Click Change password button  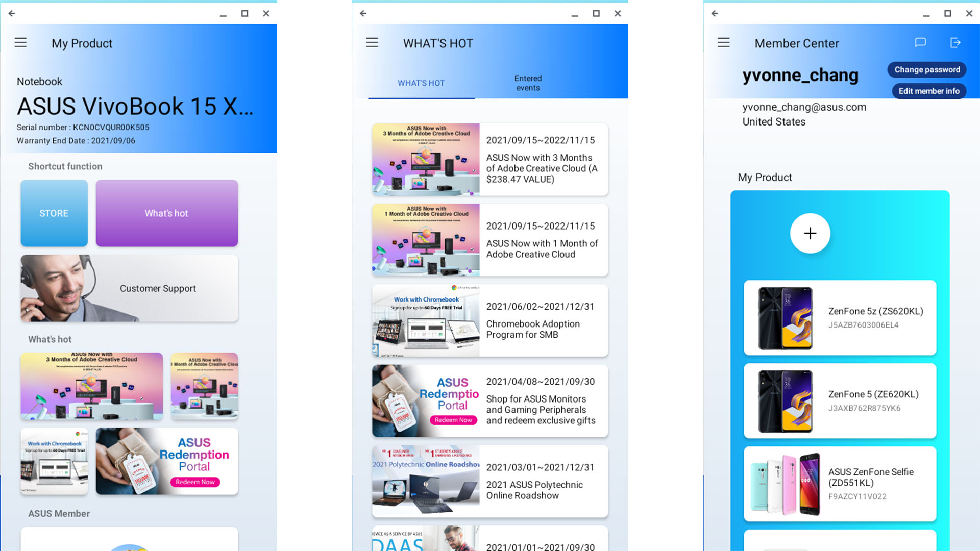(926, 70)
